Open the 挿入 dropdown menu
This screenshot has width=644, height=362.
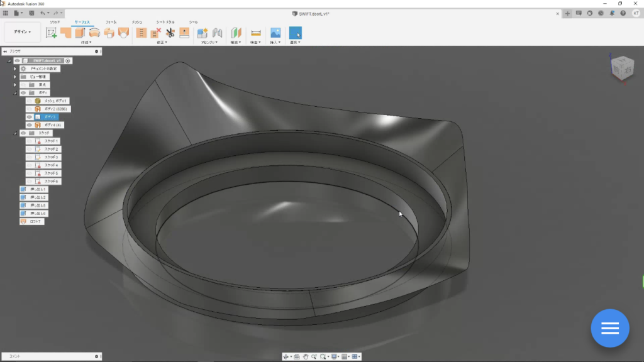275,42
